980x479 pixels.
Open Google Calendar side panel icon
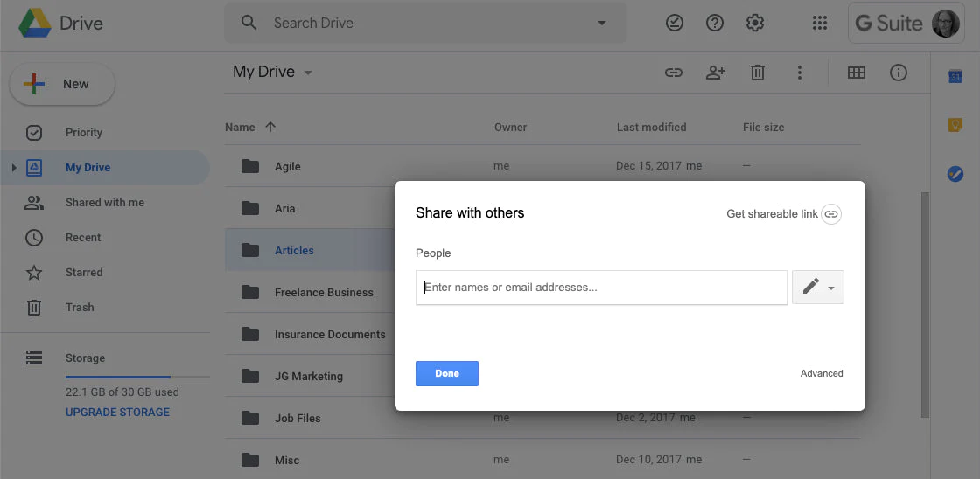coord(955,76)
